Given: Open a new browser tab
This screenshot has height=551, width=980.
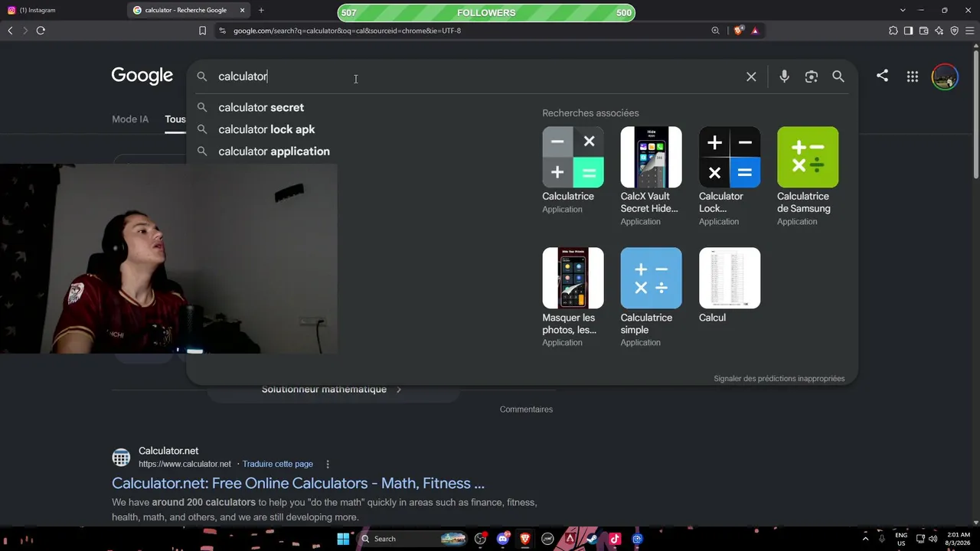Looking at the screenshot, I should pyautogui.click(x=261, y=10).
